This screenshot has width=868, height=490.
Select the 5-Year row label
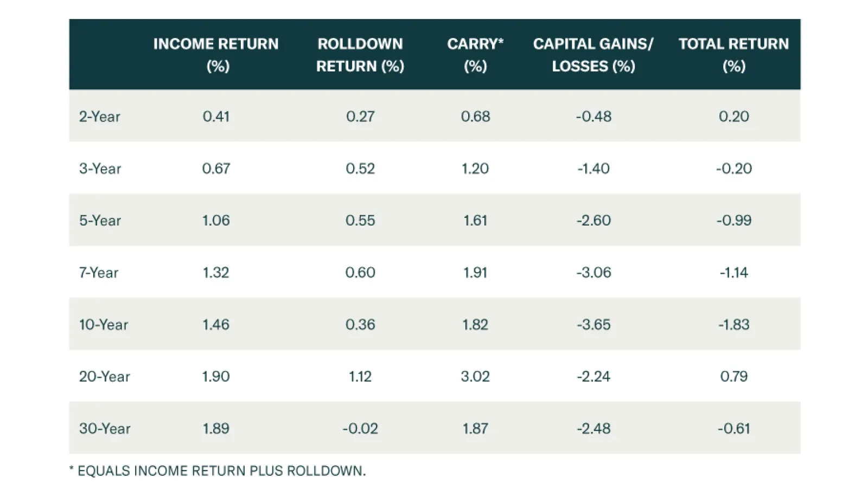pyautogui.click(x=100, y=221)
